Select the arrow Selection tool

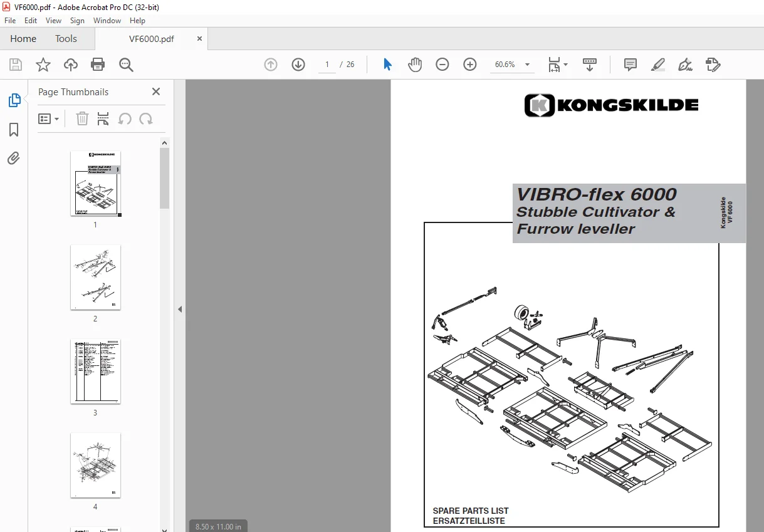click(x=387, y=65)
